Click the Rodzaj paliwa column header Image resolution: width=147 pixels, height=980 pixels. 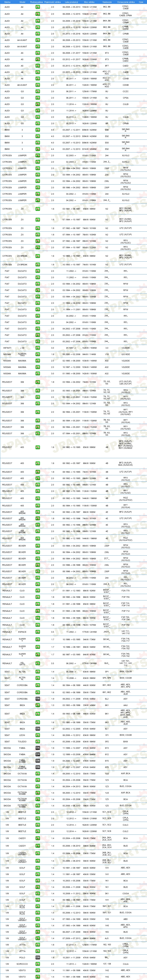tap(37, 2)
